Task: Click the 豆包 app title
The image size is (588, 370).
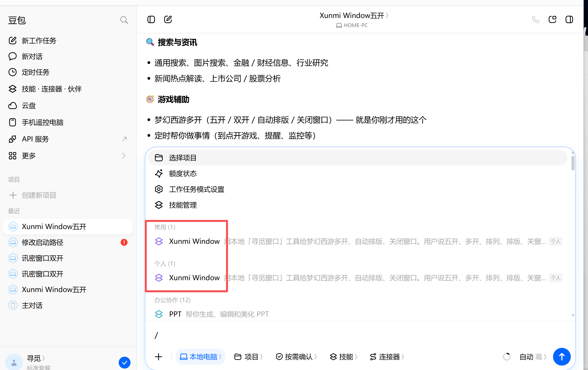Action: (17, 20)
